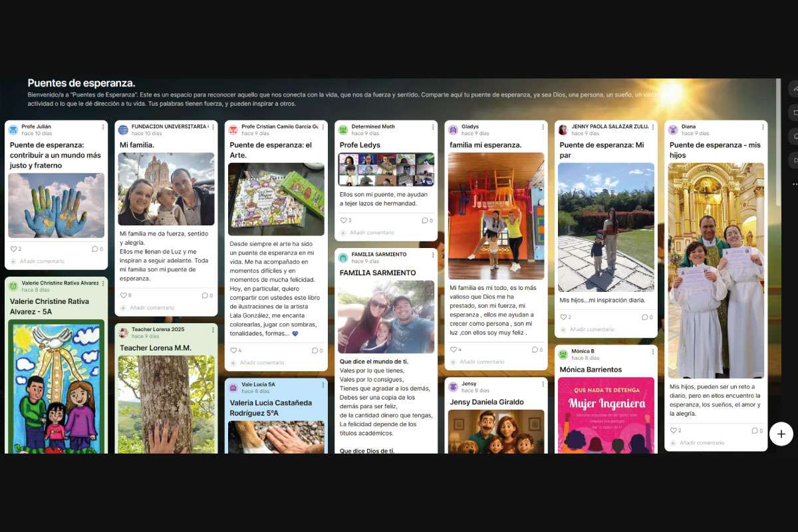
Task: Like Diana's 'mis hijos' post
Action: (673, 431)
